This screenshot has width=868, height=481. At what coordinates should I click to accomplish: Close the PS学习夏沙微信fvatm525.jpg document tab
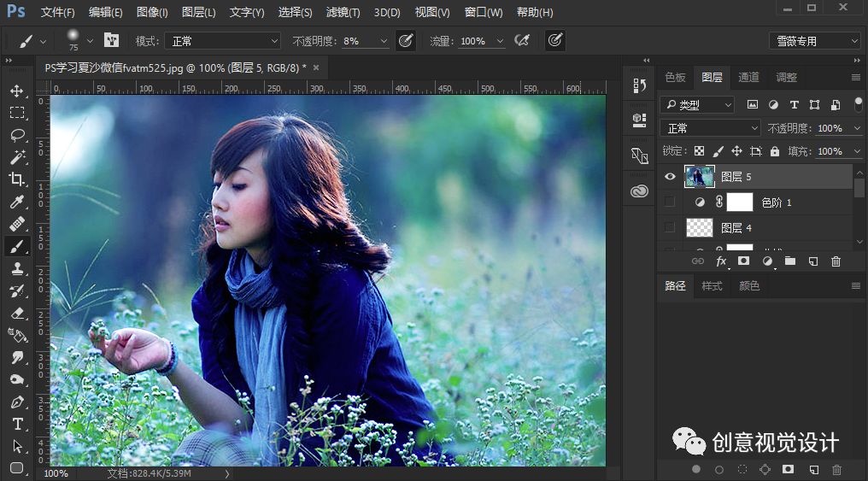pos(316,67)
